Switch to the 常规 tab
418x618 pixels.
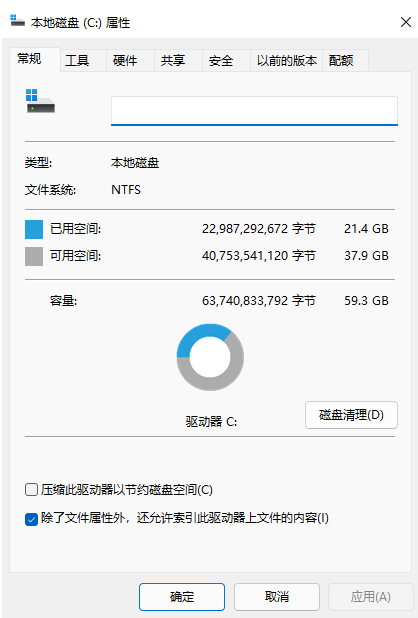coord(34,59)
